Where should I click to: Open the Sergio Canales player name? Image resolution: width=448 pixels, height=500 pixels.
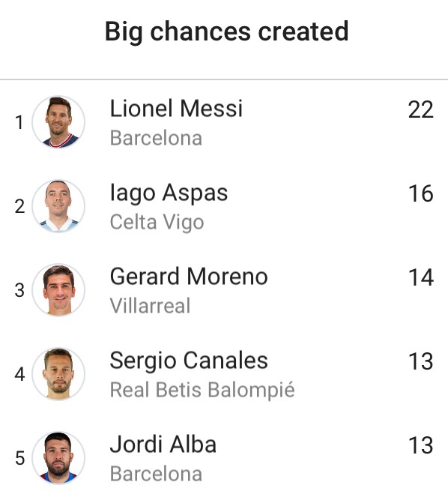click(x=189, y=361)
